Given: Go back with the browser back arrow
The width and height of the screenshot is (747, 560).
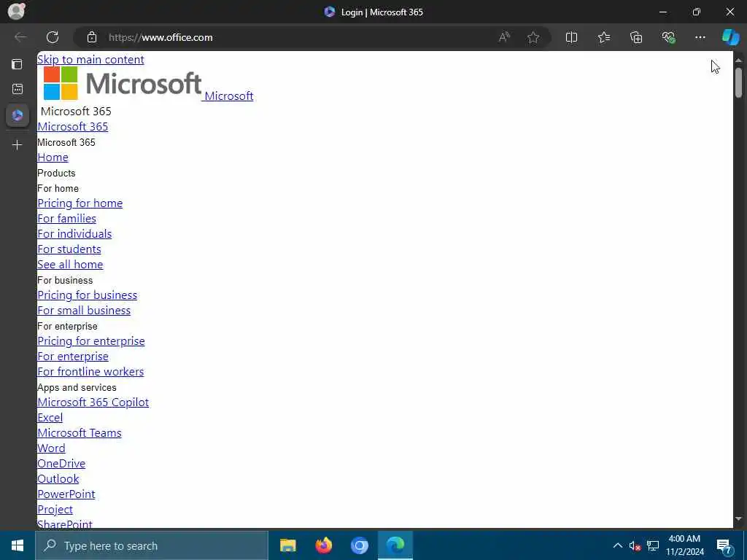Looking at the screenshot, I should click(20, 37).
